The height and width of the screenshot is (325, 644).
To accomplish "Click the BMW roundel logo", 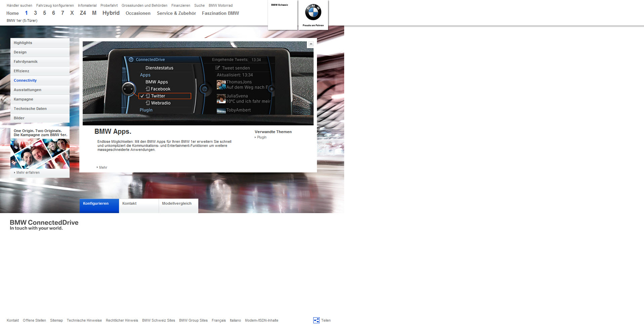I will (x=313, y=12).
